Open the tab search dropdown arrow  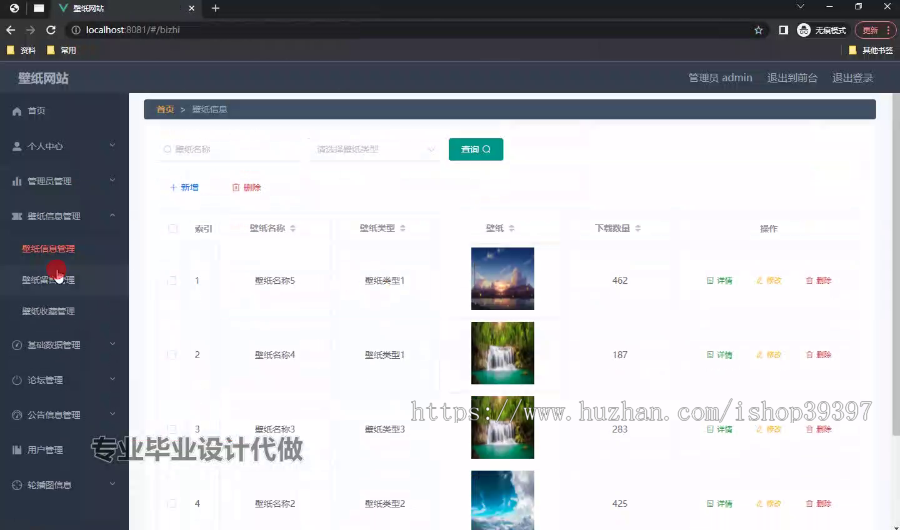click(x=800, y=6)
